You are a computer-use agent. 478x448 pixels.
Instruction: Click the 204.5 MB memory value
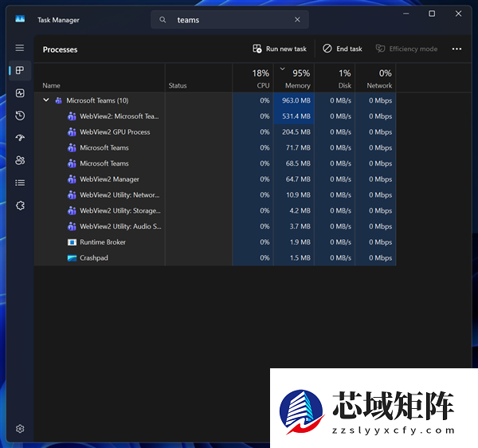[296, 132]
